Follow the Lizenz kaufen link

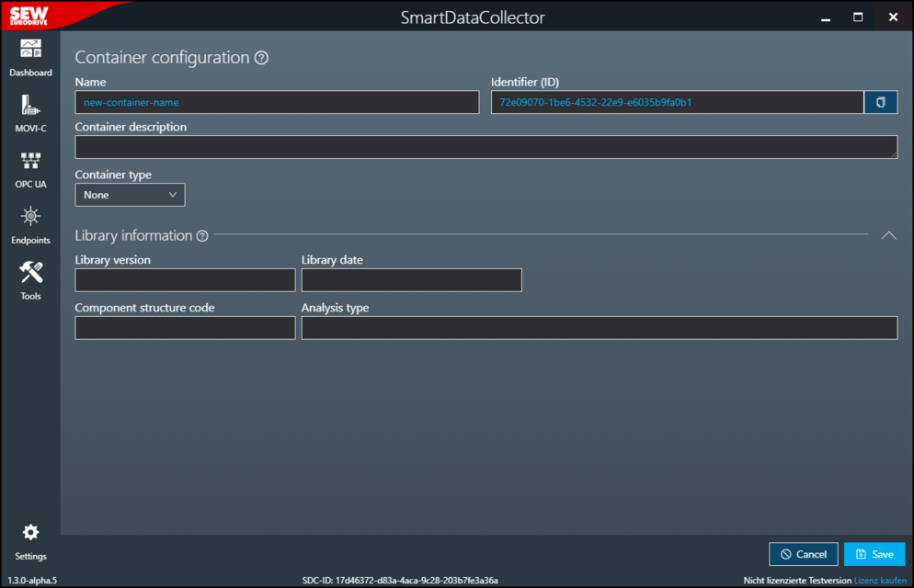coord(879,581)
